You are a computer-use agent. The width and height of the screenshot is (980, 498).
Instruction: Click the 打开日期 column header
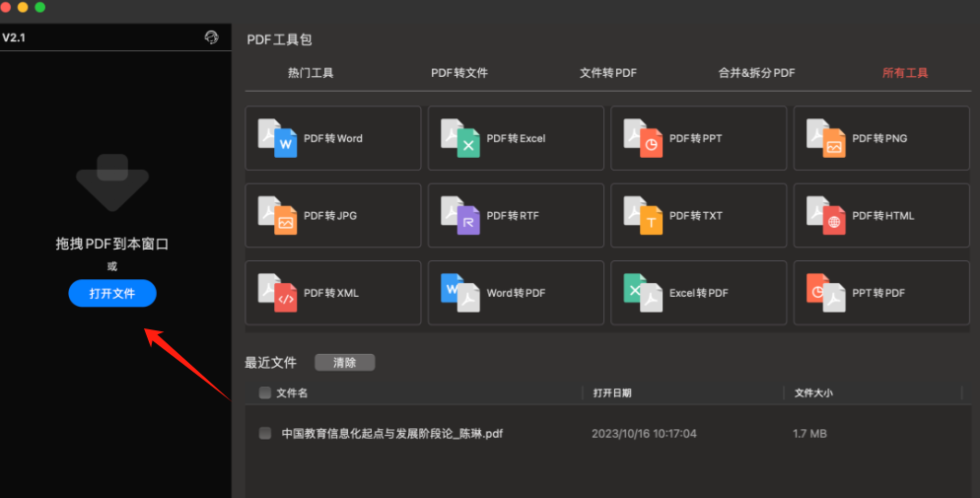click(x=612, y=393)
